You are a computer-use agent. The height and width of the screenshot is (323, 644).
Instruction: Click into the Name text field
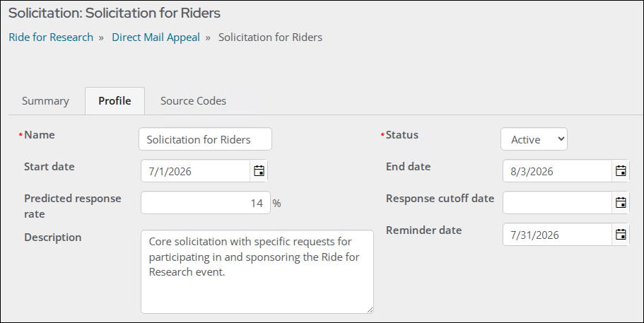[x=205, y=139]
